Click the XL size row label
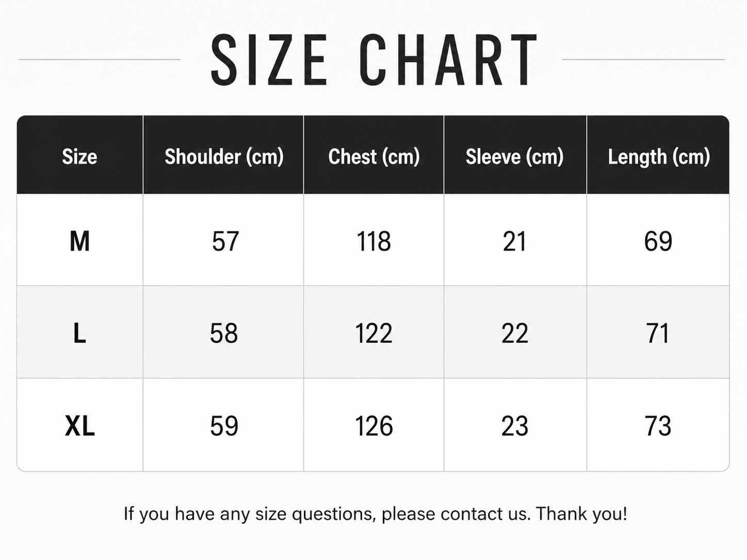This screenshot has height=560, width=747. click(x=80, y=426)
